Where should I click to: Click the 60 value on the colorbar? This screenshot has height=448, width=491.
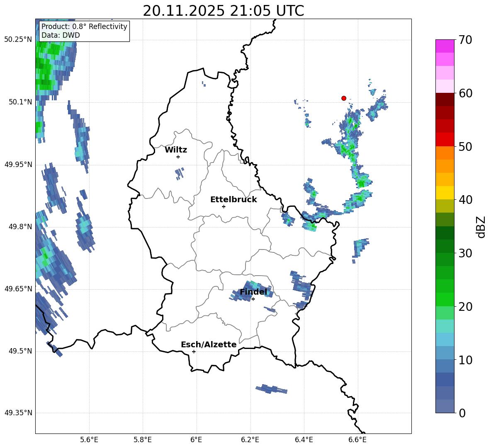465,93
